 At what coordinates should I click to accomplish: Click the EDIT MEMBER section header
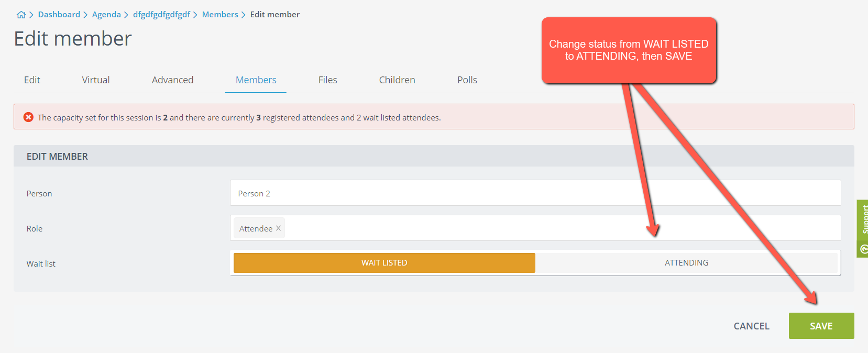[434, 156]
